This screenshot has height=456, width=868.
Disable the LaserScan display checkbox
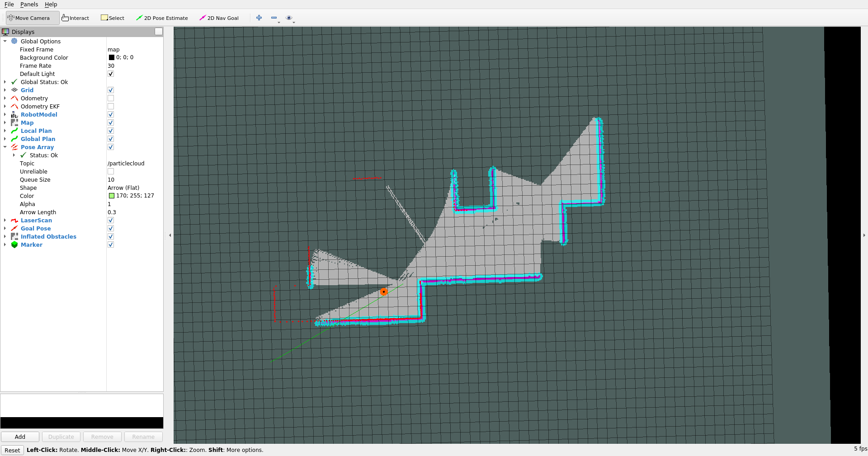pos(111,221)
